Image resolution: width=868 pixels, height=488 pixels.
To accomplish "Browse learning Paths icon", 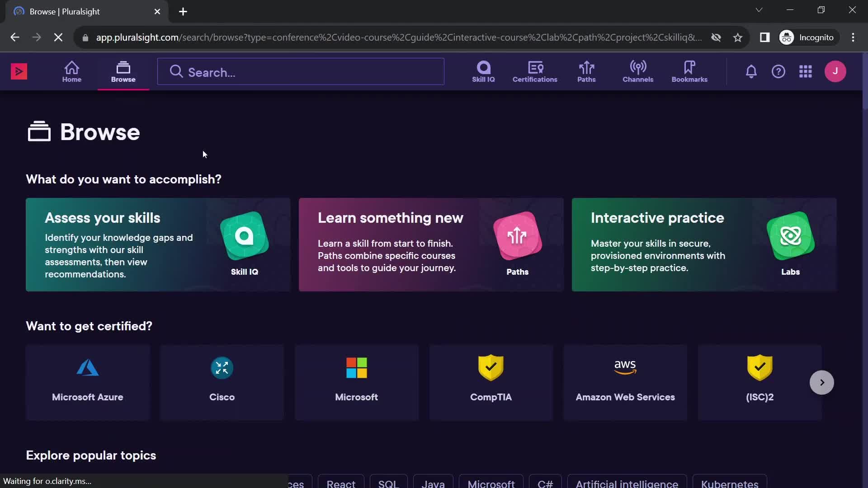I will (x=585, y=71).
